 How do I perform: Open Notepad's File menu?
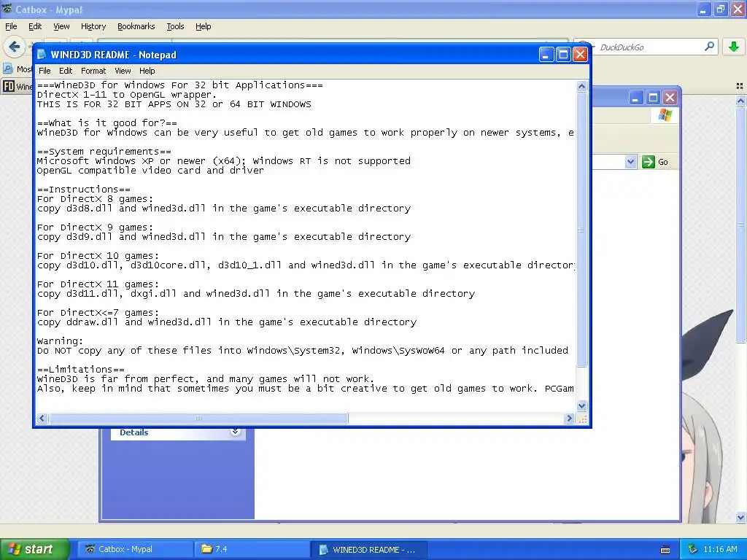point(44,71)
